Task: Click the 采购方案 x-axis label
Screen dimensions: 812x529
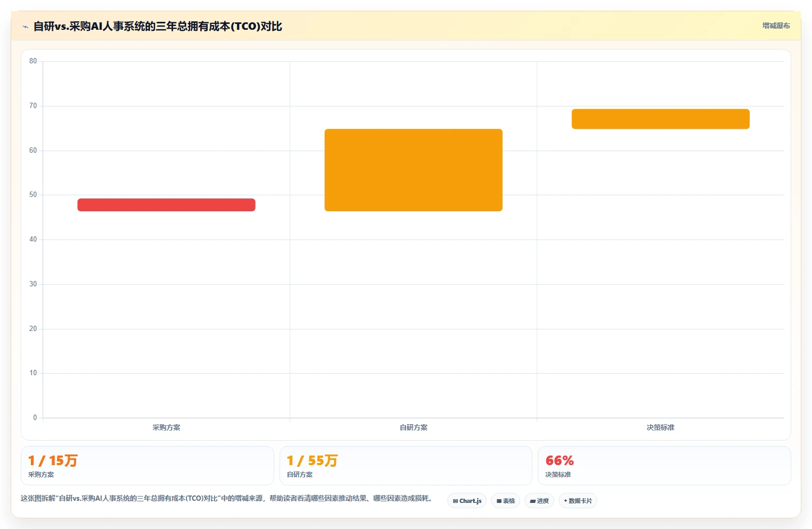Action: click(166, 427)
